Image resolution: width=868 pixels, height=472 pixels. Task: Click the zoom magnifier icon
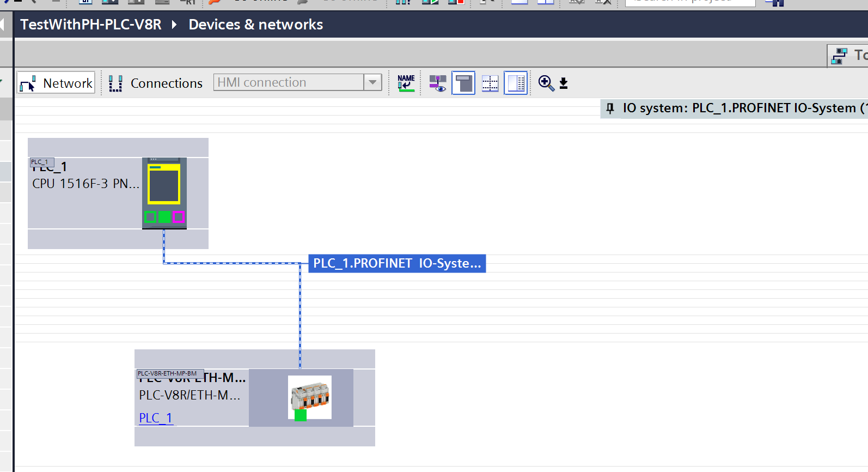pos(545,83)
